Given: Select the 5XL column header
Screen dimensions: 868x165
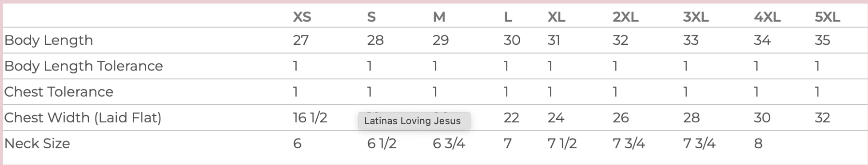Looking at the screenshot, I should point(828,17).
